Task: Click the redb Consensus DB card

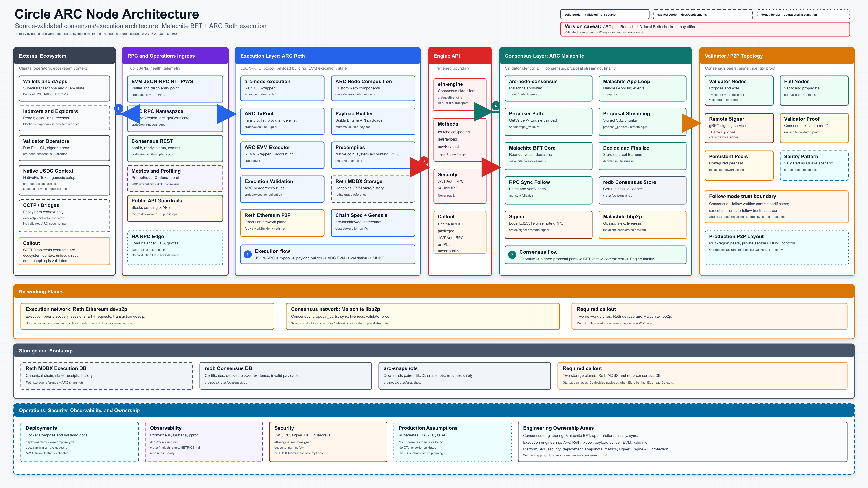Action: (286, 376)
